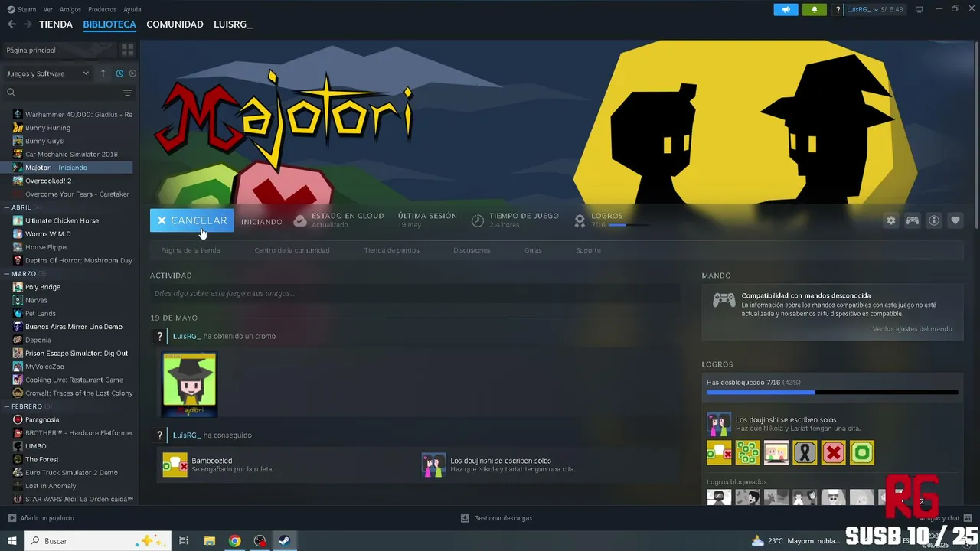The height and width of the screenshot is (551, 980).
Task: Open the Juegos y Software dropdown
Action: (x=48, y=73)
